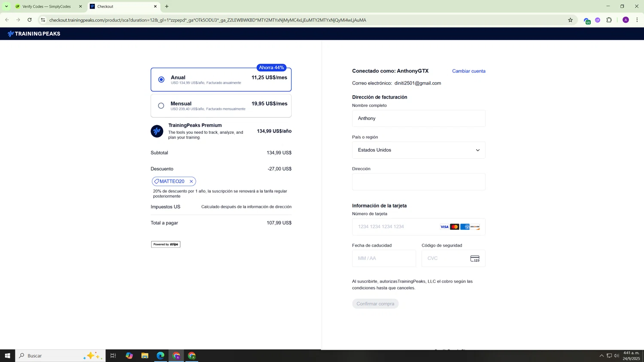Focus the Número de tarjeta field
Viewport: 644px width, 362px height.
(419, 227)
